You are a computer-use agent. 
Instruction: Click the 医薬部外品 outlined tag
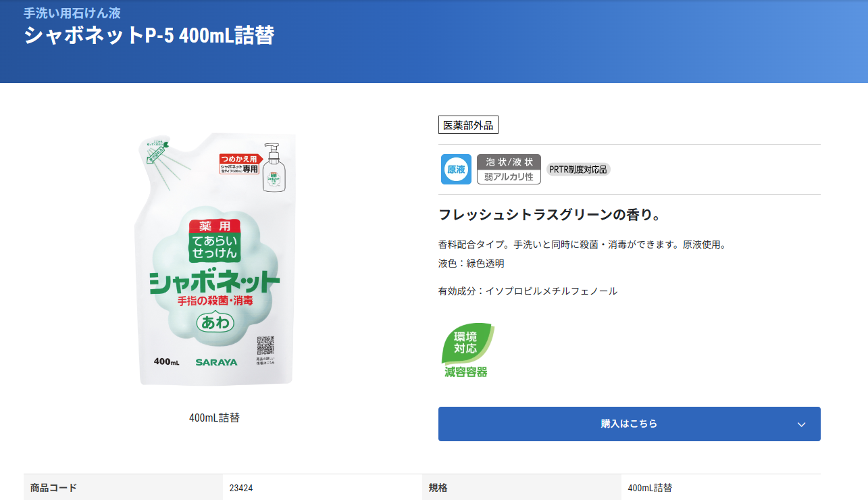pos(468,125)
